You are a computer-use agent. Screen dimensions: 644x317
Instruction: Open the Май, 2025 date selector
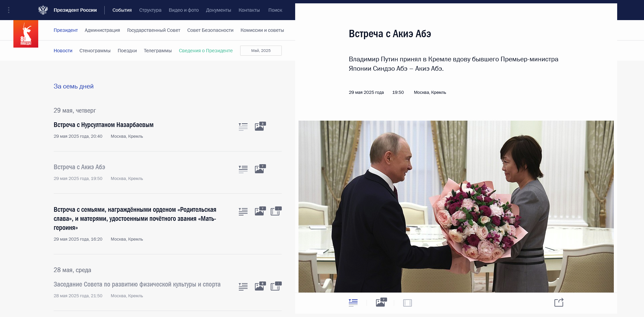(261, 51)
